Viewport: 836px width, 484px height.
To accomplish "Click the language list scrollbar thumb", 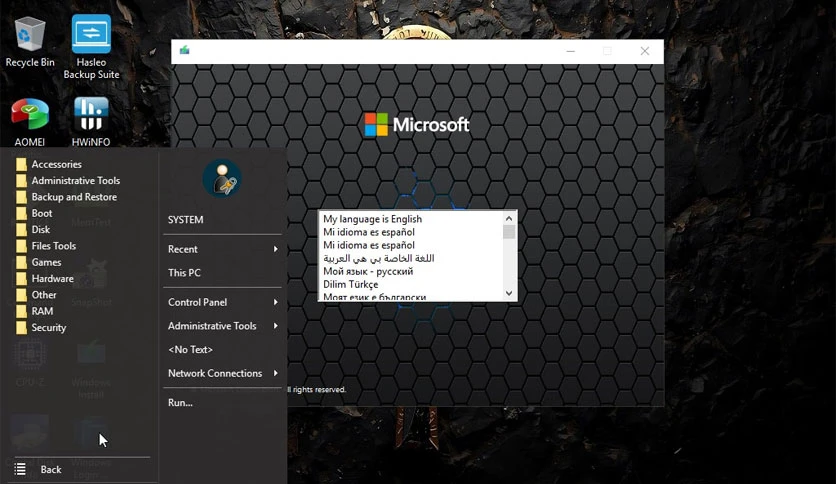I will click(x=509, y=232).
